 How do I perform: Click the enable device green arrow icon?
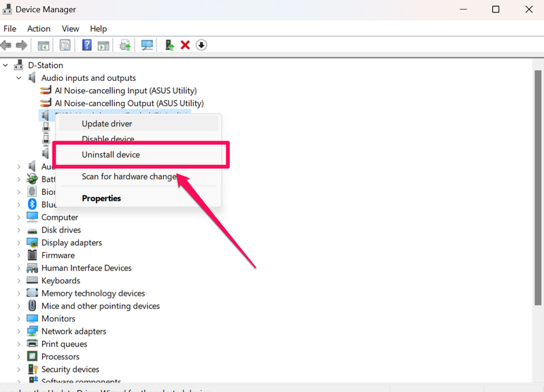click(169, 46)
